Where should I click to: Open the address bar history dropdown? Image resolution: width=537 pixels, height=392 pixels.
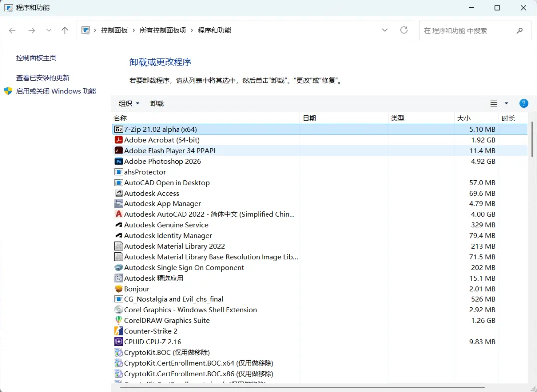[x=385, y=30]
